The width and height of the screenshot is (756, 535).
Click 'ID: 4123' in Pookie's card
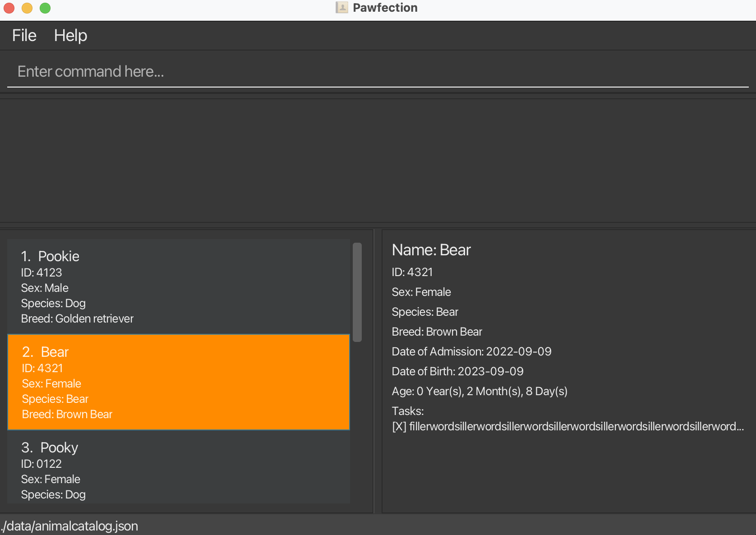(41, 272)
